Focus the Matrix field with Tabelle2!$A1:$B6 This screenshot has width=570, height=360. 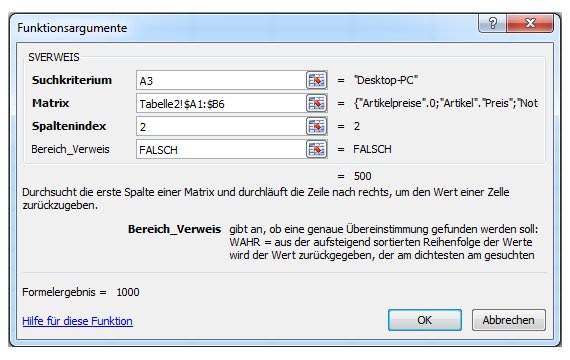pos(221,103)
